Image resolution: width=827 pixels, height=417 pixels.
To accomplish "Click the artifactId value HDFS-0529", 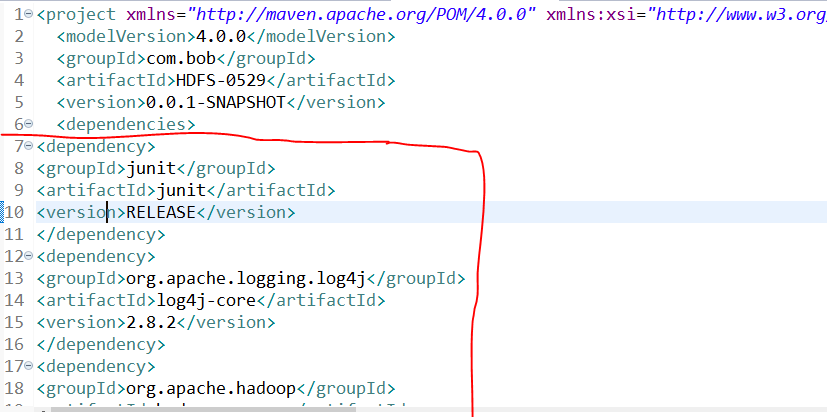I will pyautogui.click(x=220, y=80).
